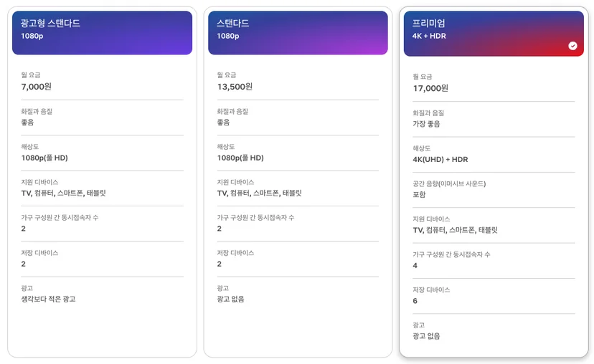Select the 광고형 스탠다드 plan header
Screen dimensions: 594x364
(x=102, y=33)
